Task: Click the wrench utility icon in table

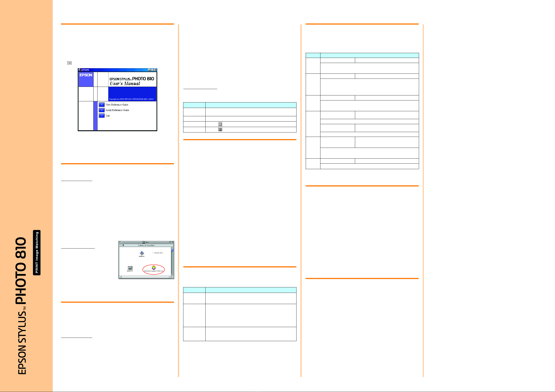Action: pos(220,129)
